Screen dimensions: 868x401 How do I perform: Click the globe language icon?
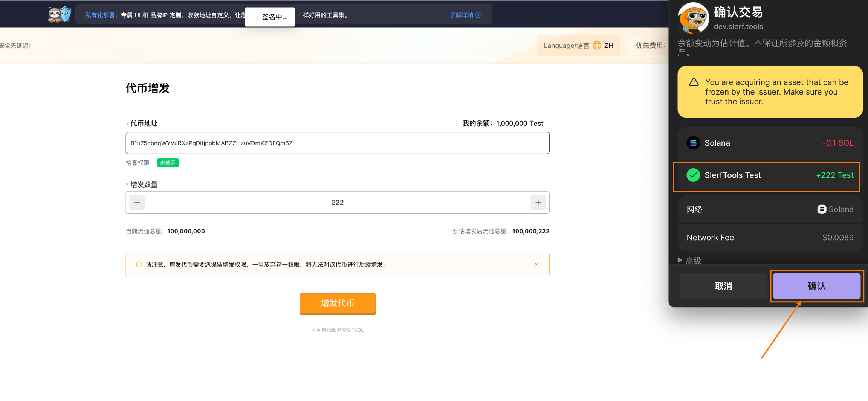coord(597,46)
